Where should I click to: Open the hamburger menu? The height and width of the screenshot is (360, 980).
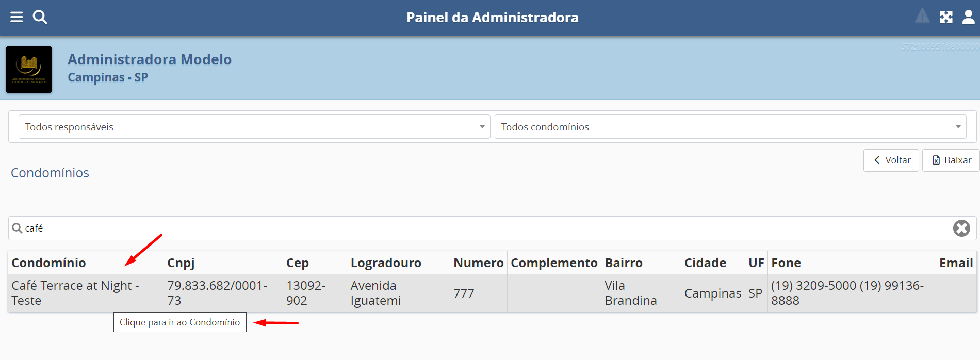[17, 17]
